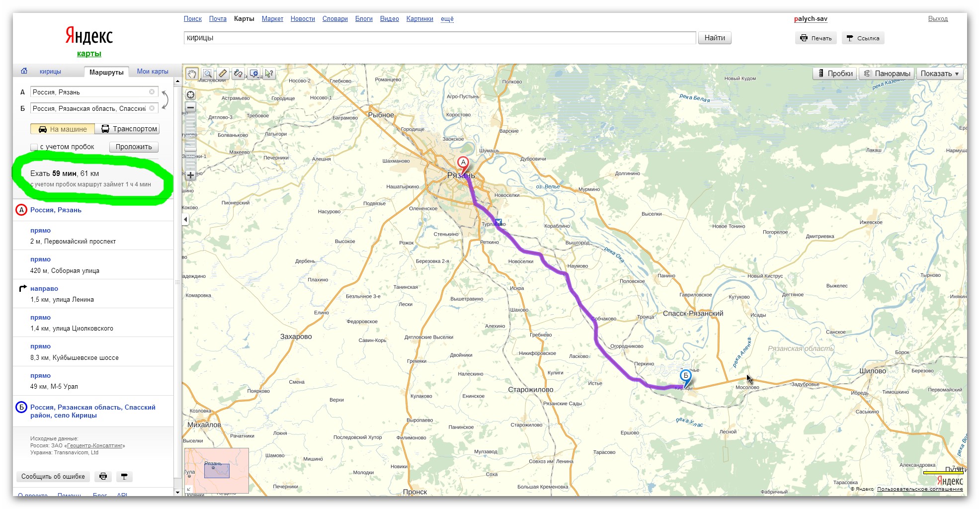Click the Найти search button
Viewport: 980px width, 509px height.
[715, 38]
